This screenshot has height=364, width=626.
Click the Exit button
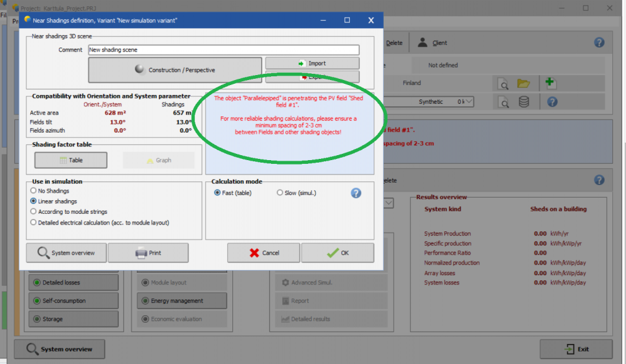[x=576, y=349]
